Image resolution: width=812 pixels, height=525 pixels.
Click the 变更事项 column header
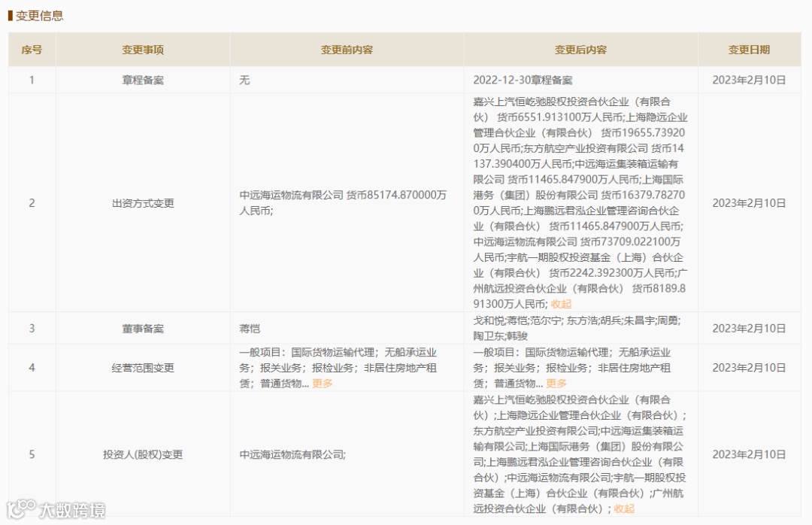pos(144,49)
